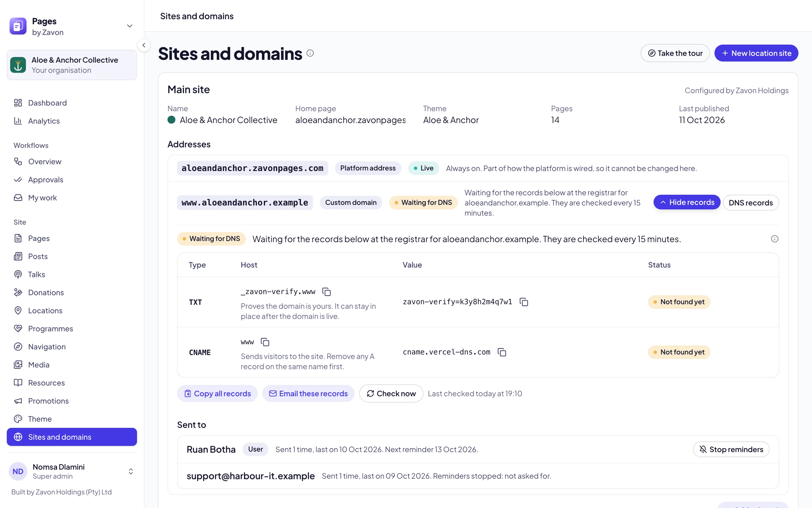Image resolution: width=812 pixels, height=508 pixels.
Task: Open Navigation settings
Action: (x=72, y=347)
